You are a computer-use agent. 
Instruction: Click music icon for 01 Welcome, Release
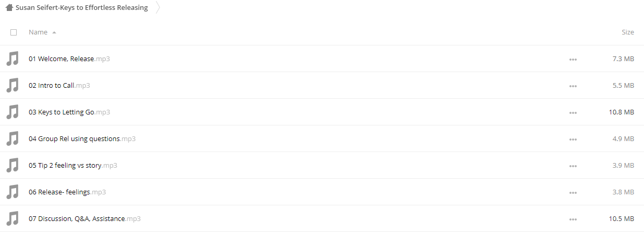coord(13,59)
